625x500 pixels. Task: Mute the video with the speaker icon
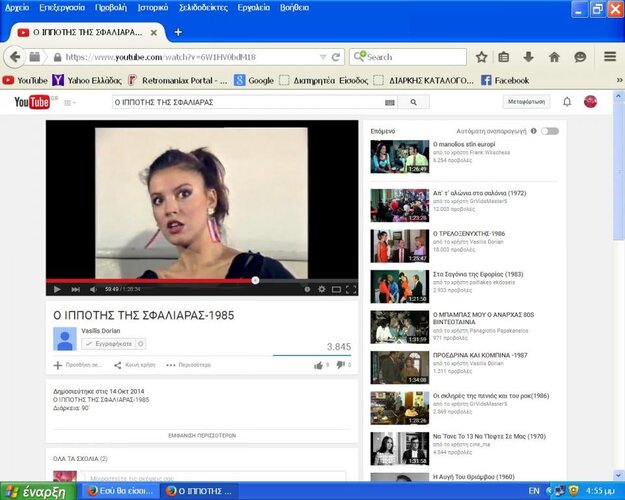click(x=93, y=289)
